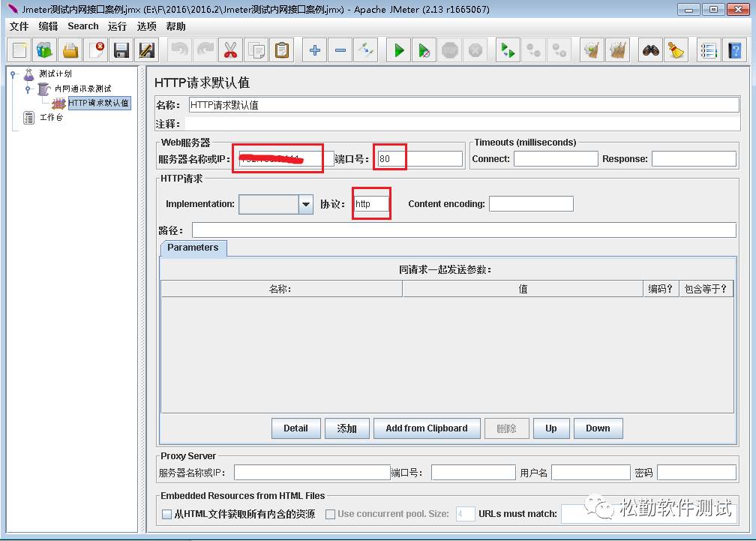Click the 路径 path field

pyautogui.click(x=463, y=230)
